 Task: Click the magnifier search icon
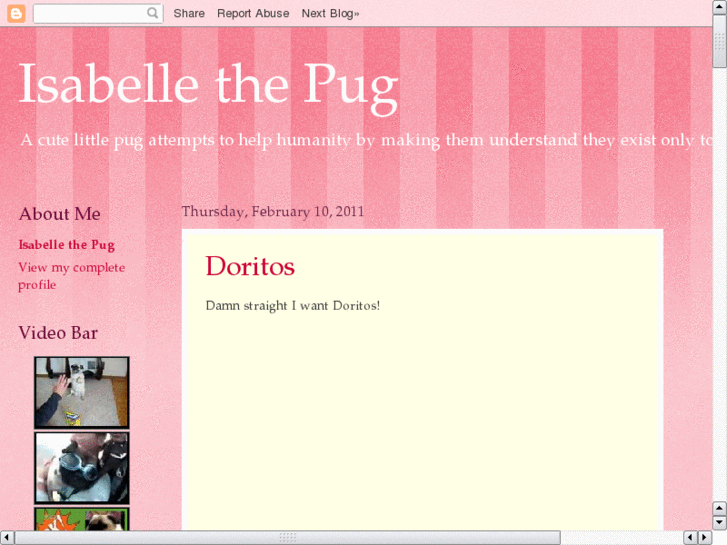[x=152, y=13]
